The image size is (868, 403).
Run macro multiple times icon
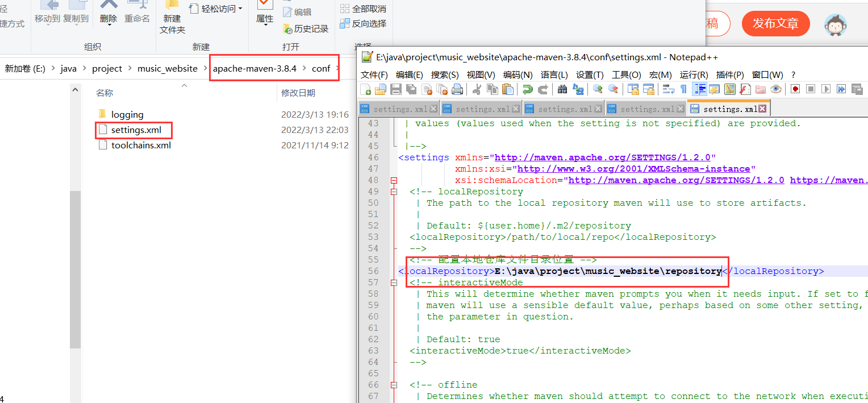pyautogui.click(x=842, y=89)
